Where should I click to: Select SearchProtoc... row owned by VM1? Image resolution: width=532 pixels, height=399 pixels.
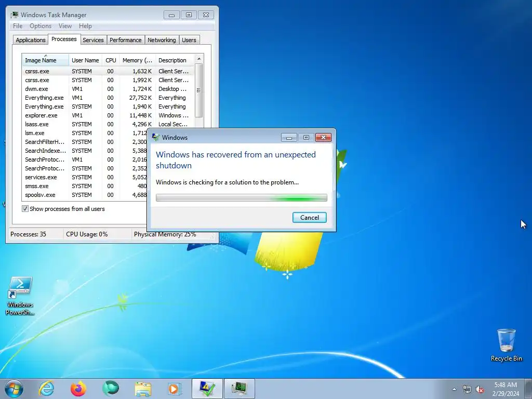coord(85,159)
